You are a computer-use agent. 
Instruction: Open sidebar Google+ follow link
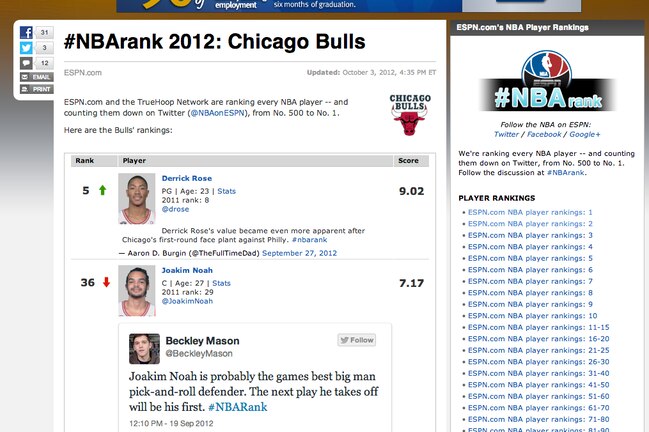click(584, 134)
